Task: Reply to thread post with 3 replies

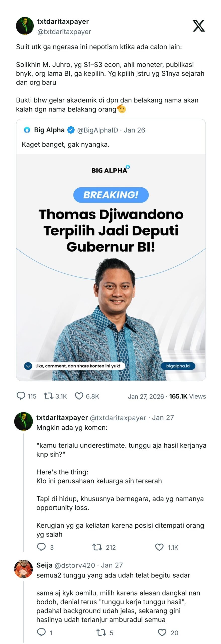Action: 41,547
